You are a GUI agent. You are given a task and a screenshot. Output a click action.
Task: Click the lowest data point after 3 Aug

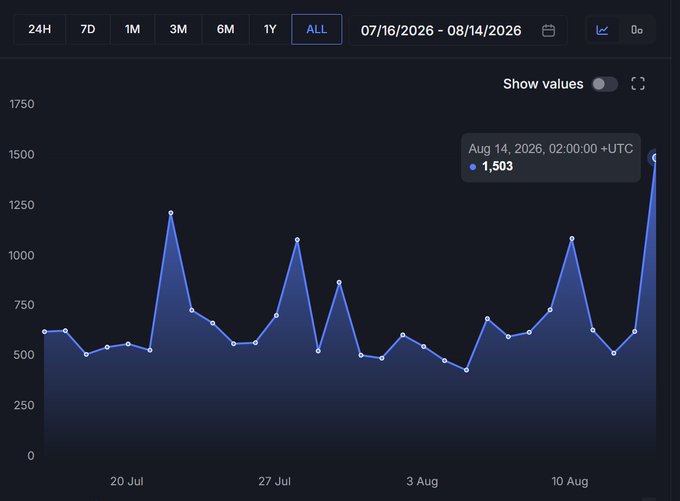point(467,370)
